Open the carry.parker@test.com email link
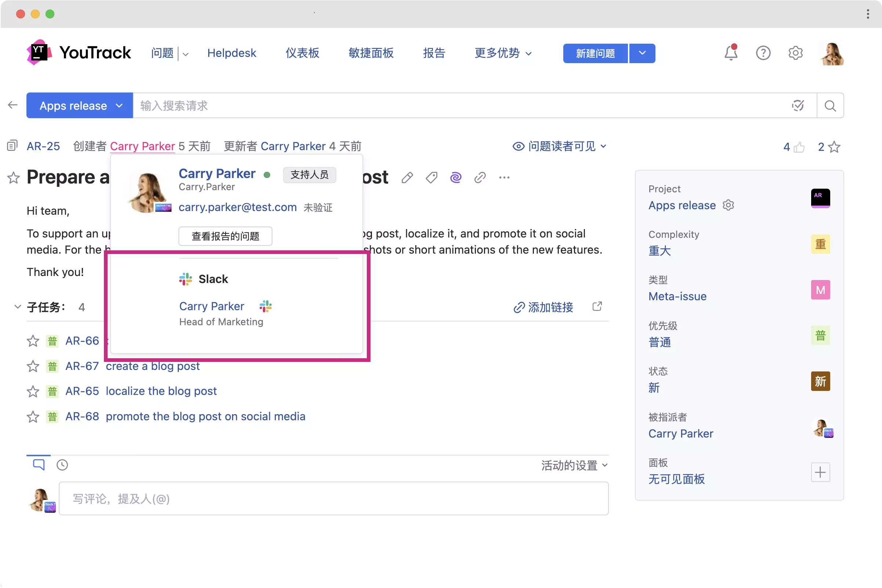 click(238, 207)
